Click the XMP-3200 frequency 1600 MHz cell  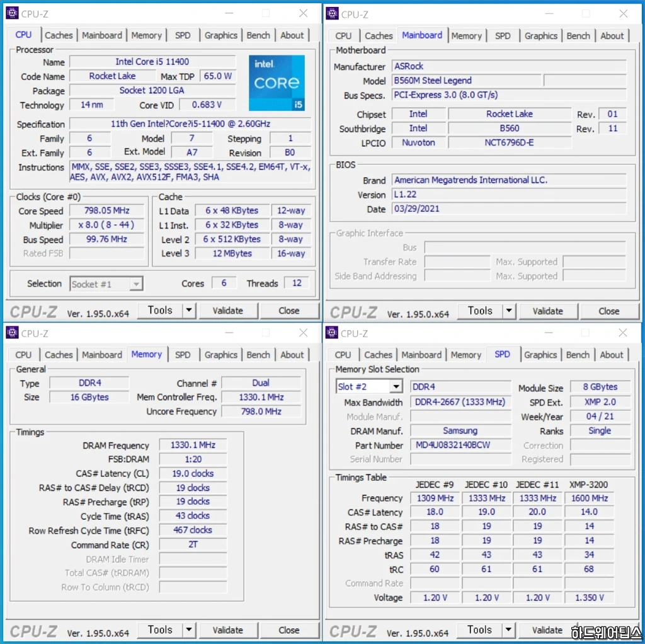pos(589,498)
